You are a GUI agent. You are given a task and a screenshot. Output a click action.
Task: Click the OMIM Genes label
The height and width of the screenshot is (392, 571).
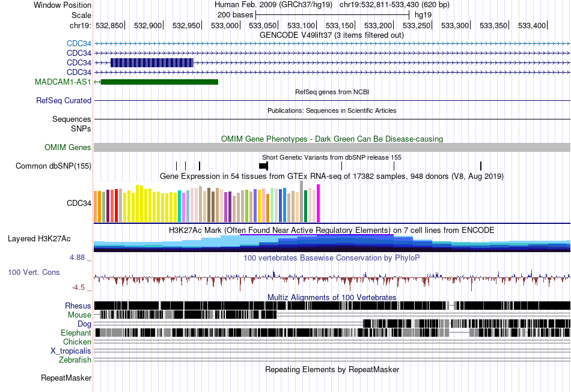pyautogui.click(x=68, y=147)
